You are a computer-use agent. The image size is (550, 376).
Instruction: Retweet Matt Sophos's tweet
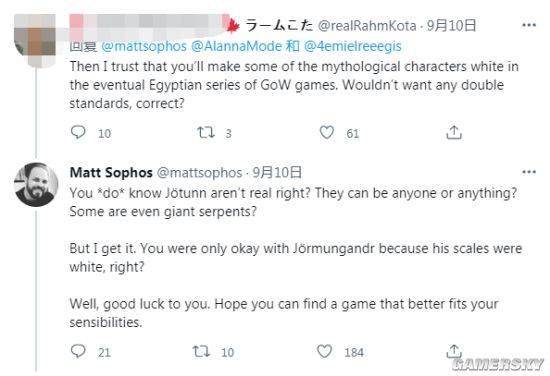201,351
